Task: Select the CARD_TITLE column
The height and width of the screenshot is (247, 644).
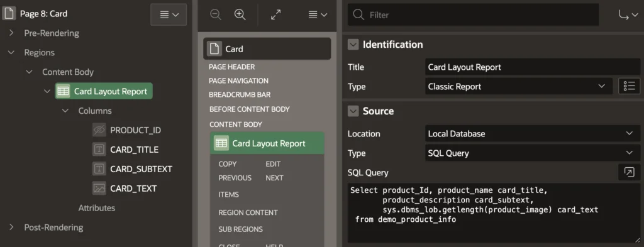Action: [x=135, y=150]
